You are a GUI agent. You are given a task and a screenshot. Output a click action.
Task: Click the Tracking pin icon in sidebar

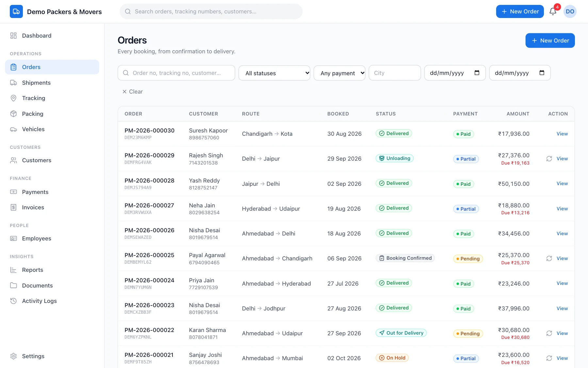point(13,98)
